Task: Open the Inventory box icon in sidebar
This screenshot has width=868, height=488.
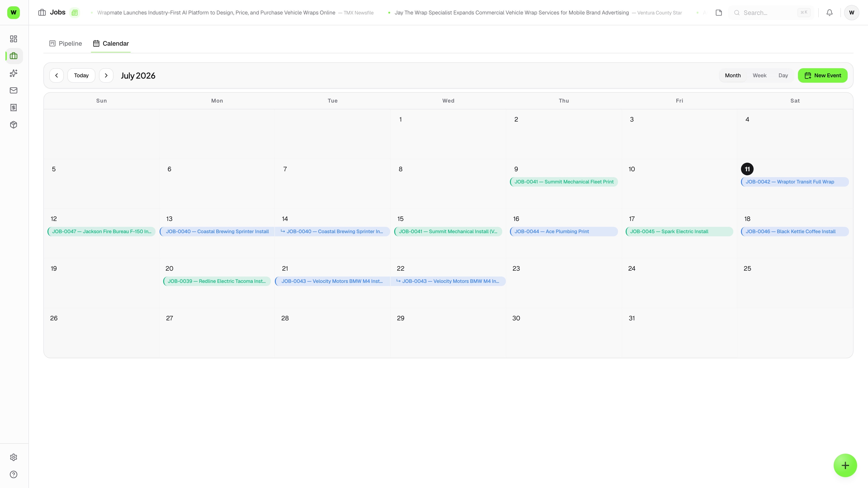Action: pyautogui.click(x=14, y=125)
